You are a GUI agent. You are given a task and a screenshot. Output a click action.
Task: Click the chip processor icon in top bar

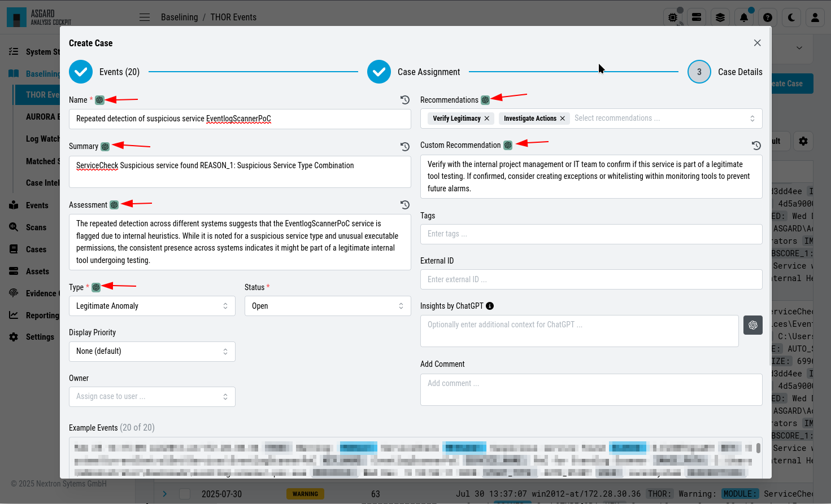click(x=673, y=17)
